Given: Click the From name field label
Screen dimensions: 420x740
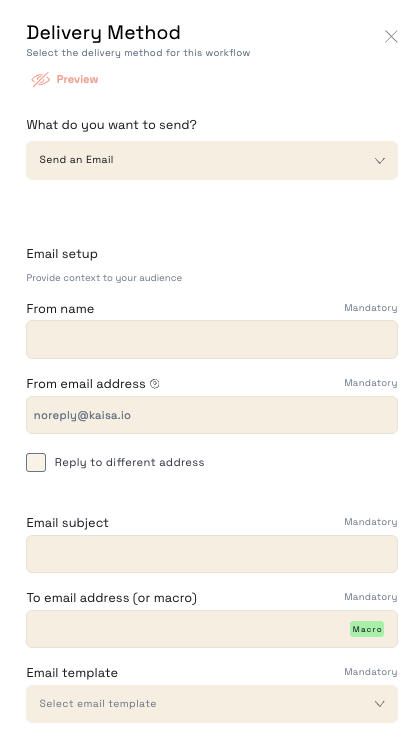Looking at the screenshot, I should (60, 309).
